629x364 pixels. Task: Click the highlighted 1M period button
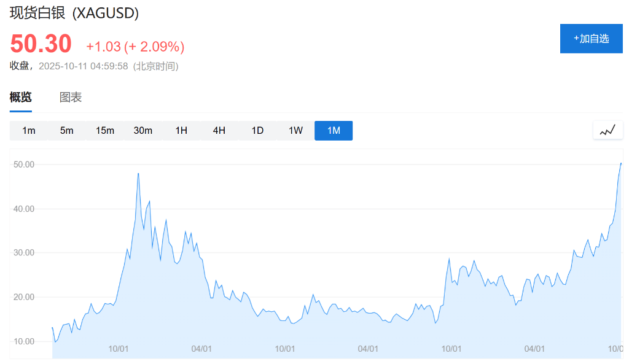334,130
